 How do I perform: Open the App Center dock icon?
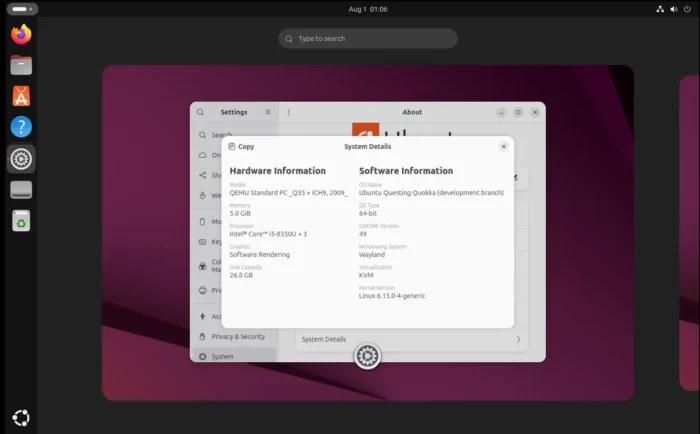pos(21,97)
